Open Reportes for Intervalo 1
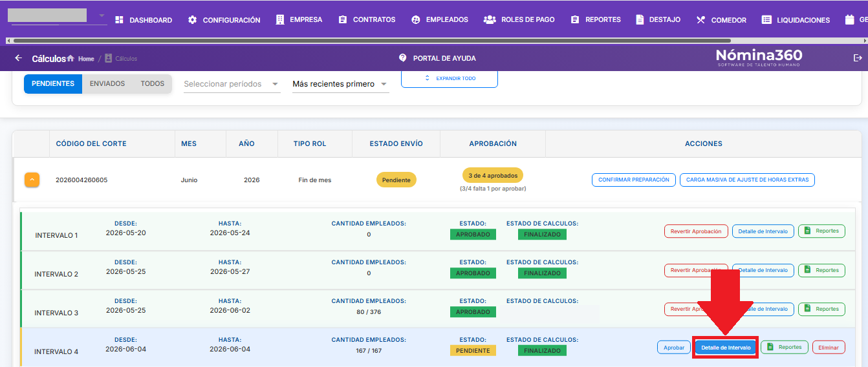868x367 pixels. 821,231
